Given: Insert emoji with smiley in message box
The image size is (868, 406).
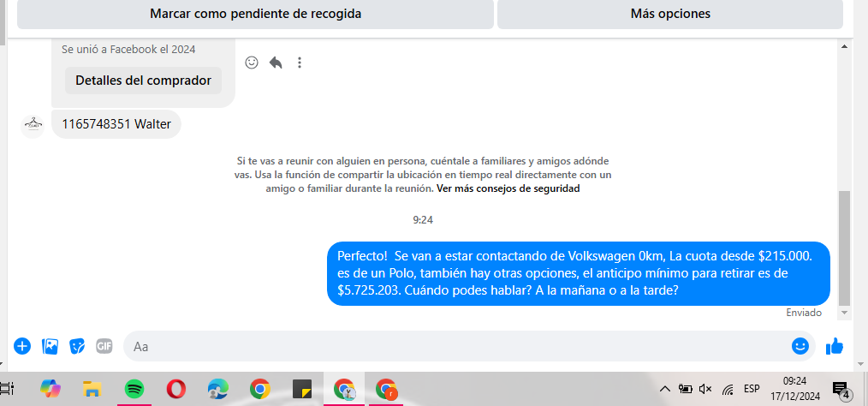Looking at the screenshot, I should click(x=800, y=346).
